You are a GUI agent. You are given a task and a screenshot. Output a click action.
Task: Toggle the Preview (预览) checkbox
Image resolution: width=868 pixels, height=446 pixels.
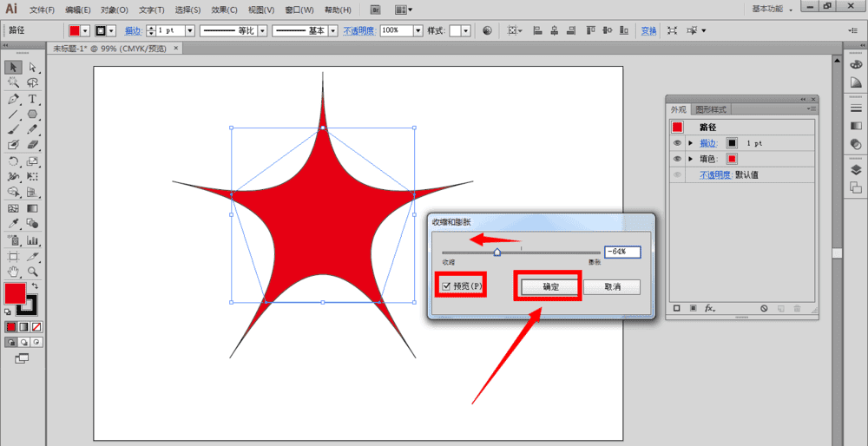click(x=446, y=286)
